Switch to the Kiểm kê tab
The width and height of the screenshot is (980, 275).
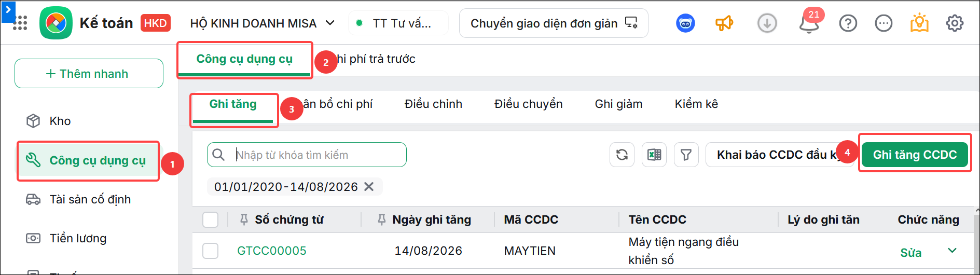(x=696, y=104)
